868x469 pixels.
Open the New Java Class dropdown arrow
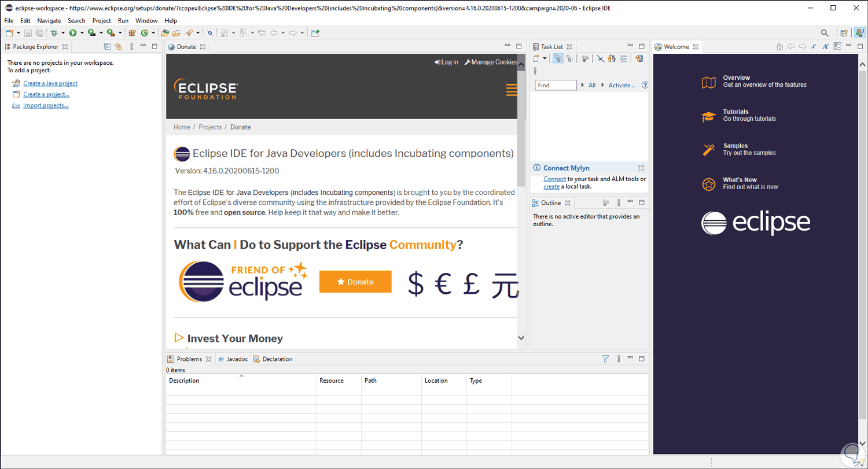click(153, 33)
